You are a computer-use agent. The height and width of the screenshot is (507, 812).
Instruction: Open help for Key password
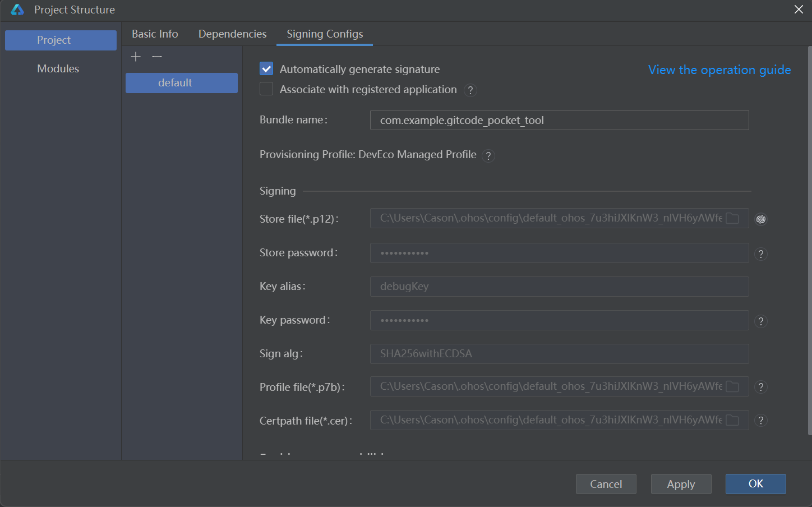(760, 321)
